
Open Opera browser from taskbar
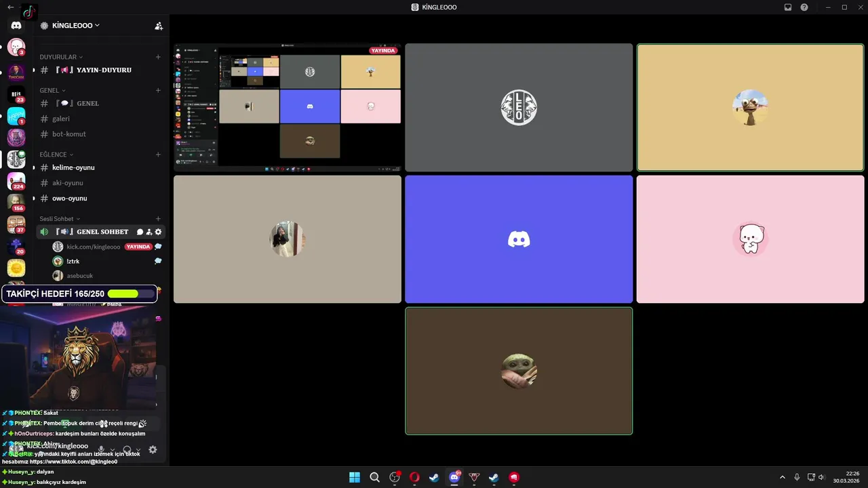click(x=414, y=477)
